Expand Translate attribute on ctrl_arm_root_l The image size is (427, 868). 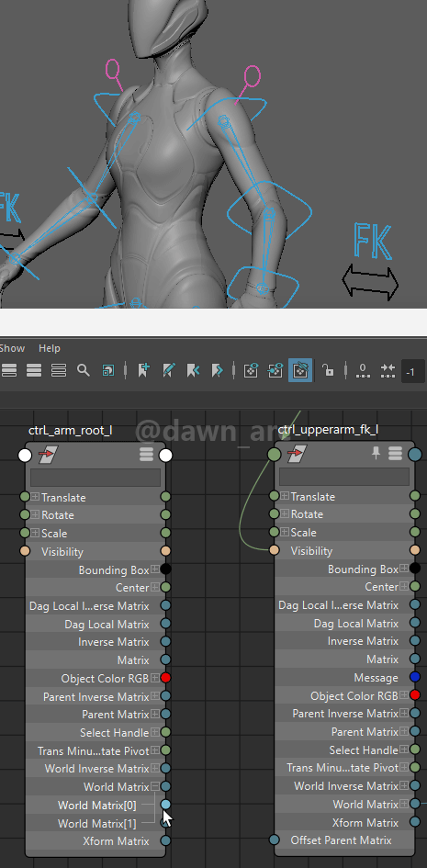36,497
